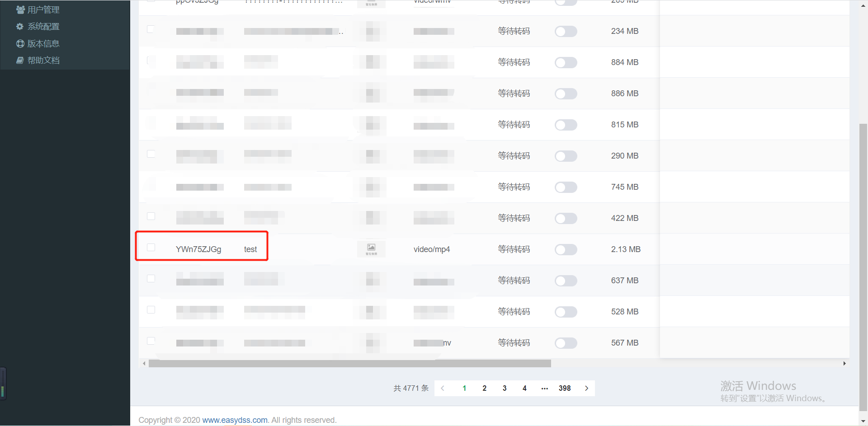868x426 pixels.
Task: Click the next page arrow
Action: click(586, 388)
